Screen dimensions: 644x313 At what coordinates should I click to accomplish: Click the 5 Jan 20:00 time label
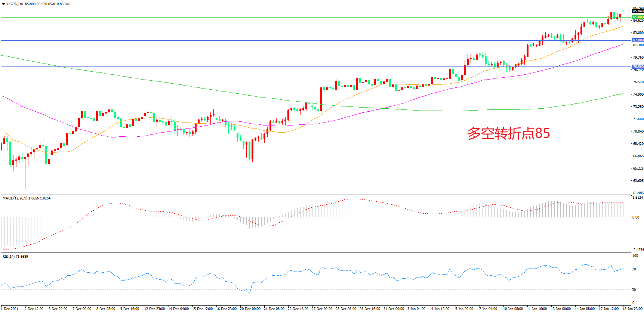pyautogui.click(x=464, y=309)
